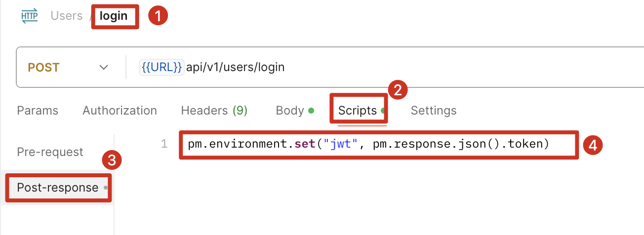Click the green dot on the Body tab

coord(311,111)
